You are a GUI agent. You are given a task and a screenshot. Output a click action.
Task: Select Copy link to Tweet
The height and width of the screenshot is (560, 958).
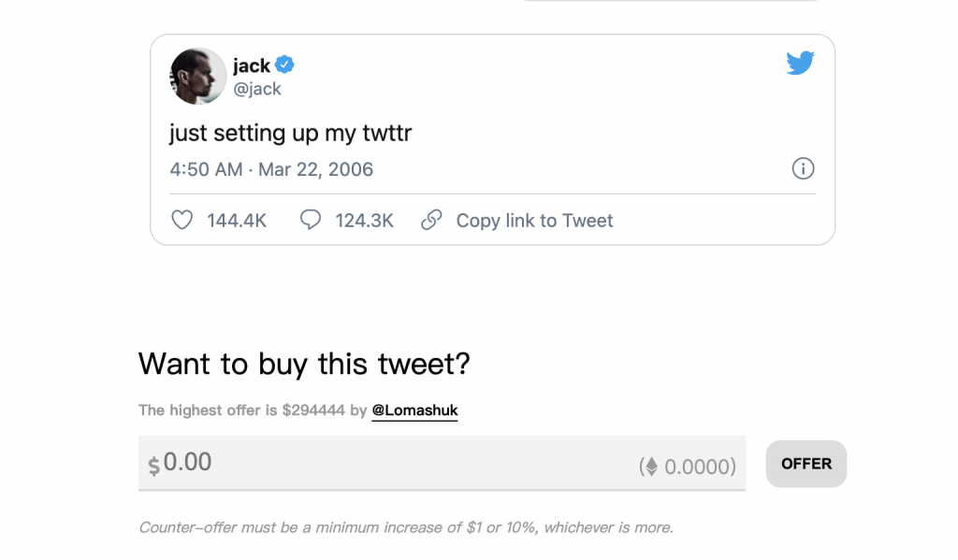(x=534, y=221)
